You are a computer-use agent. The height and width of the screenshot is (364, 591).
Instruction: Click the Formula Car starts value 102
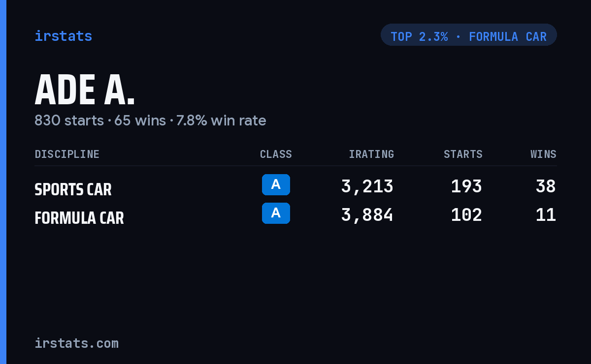[466, 215]
